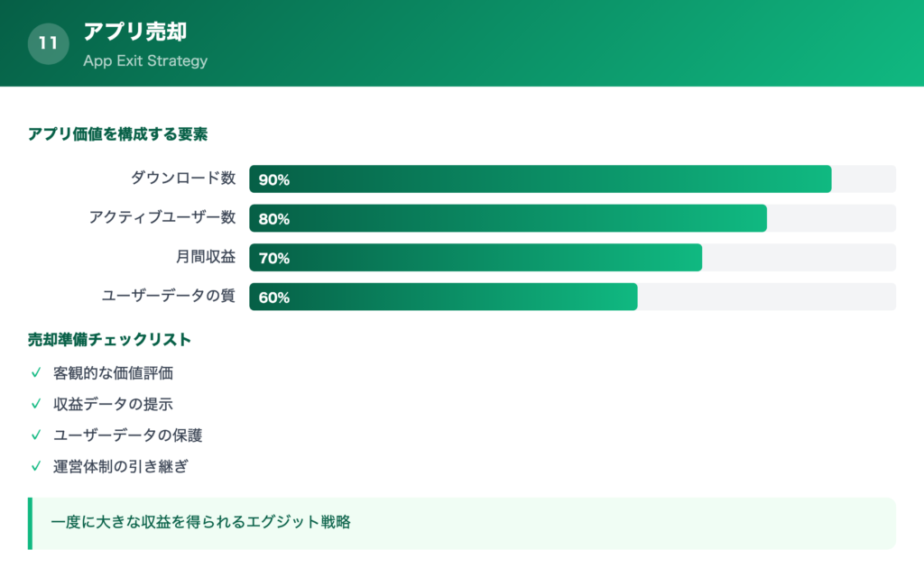Click the 月間収益 label

(x=206, y=257)
